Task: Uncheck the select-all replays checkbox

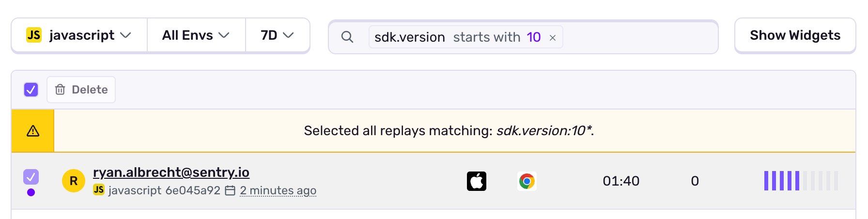Action: coord(31,90)
